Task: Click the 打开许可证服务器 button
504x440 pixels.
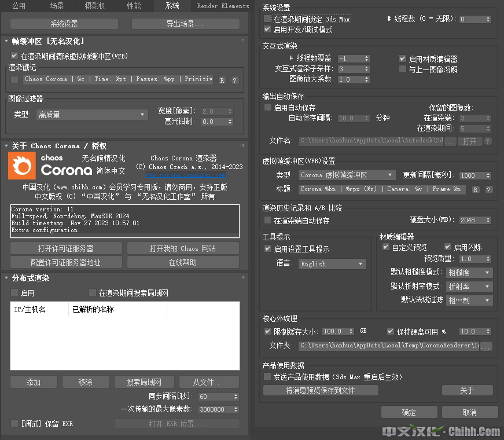Action: click(66, 248)
